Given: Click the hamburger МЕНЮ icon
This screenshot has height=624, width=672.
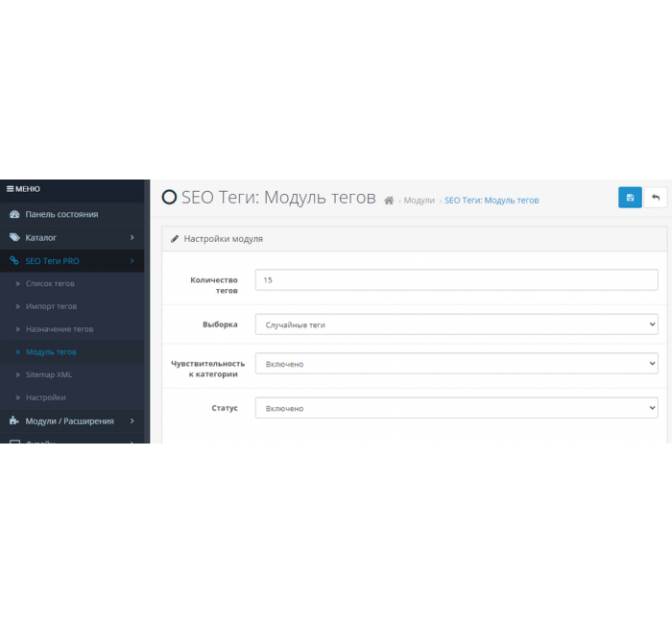Looking at the screenshot, I should 10,189.
